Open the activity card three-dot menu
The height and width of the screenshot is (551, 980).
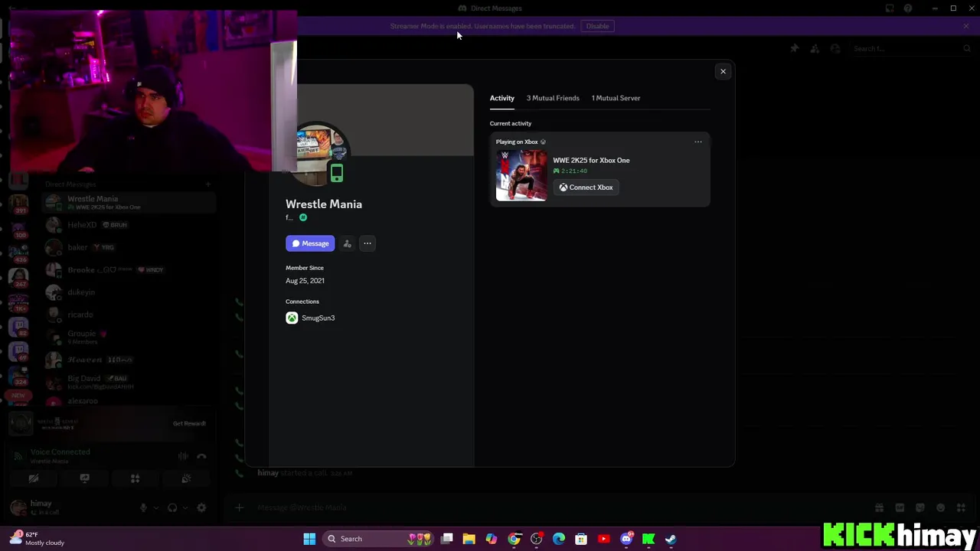tap(697, 142)
